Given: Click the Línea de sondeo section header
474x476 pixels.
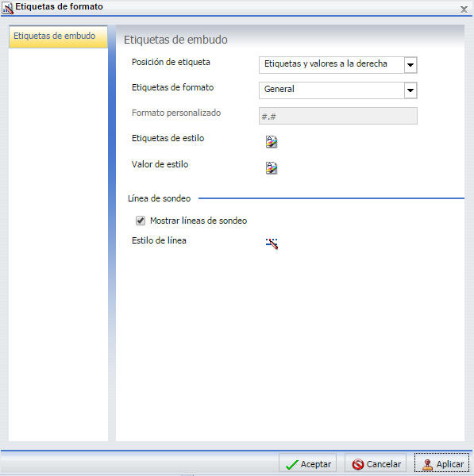Looking at the screenshot, I should tap(160, 198).
